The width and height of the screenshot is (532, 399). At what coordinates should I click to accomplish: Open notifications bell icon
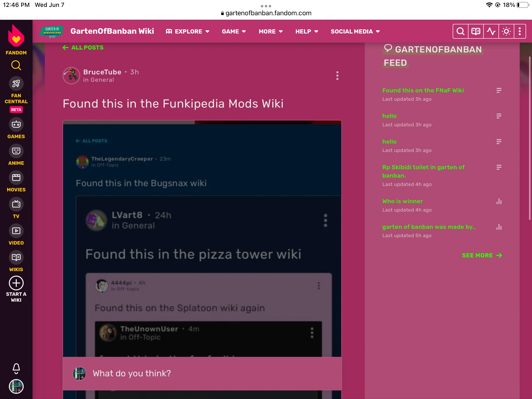click(16, 368)
